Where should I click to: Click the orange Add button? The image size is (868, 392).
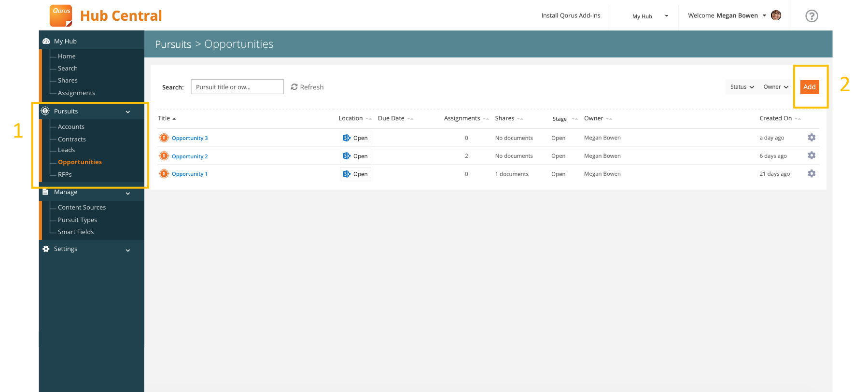point(810,87)
